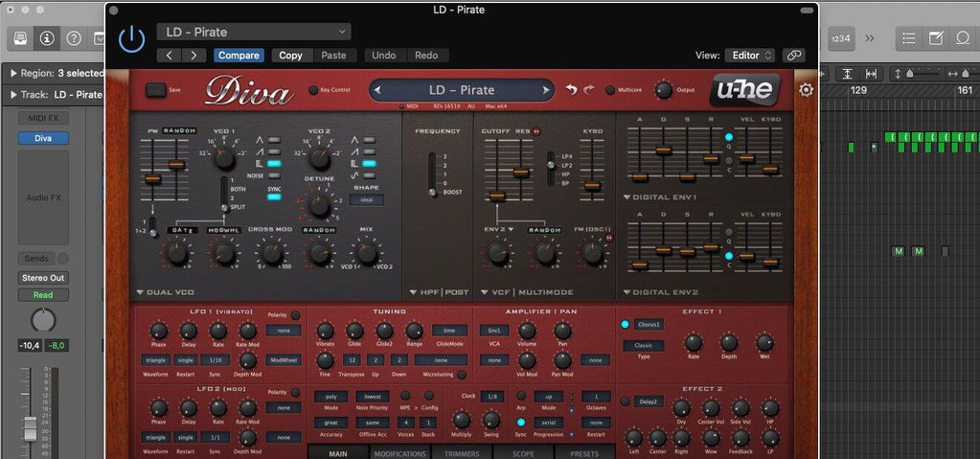
Task: Click the Digital Env1 Decay slider handle
Action: pos(663,150)
